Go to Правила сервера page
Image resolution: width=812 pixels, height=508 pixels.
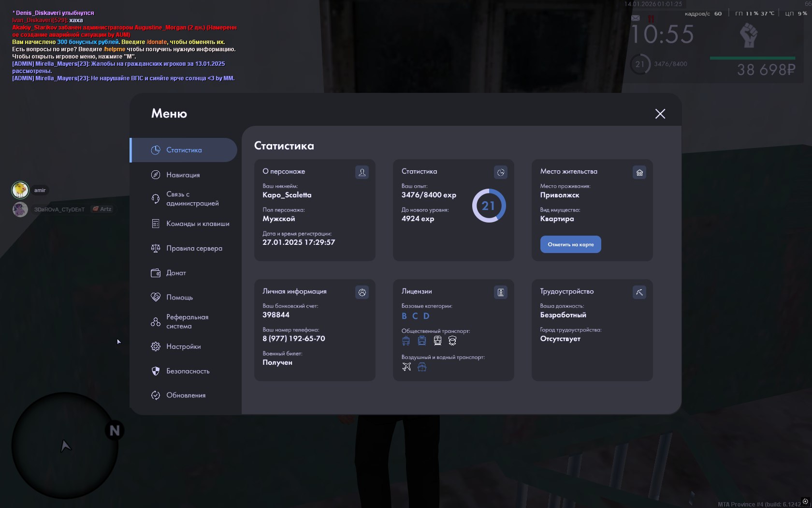pos(194,248)
